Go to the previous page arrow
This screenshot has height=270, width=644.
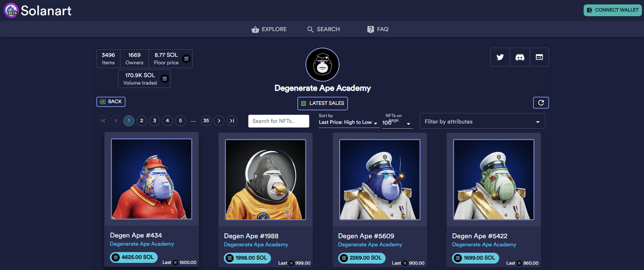(116, 121)
